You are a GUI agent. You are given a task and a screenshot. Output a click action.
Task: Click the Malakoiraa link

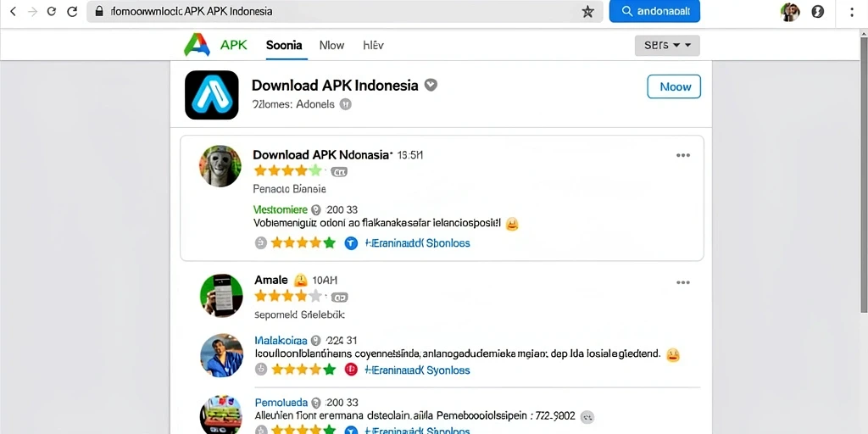pyautogui.click(x=281, y=341)
